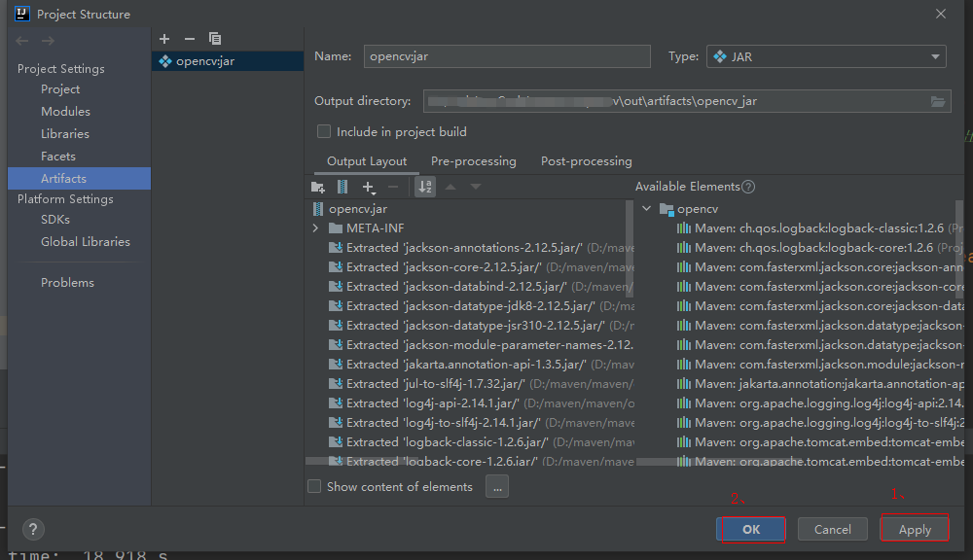Expand the META-INF folder
This screenshot has width=973, height=560.
tap(315, 228)
